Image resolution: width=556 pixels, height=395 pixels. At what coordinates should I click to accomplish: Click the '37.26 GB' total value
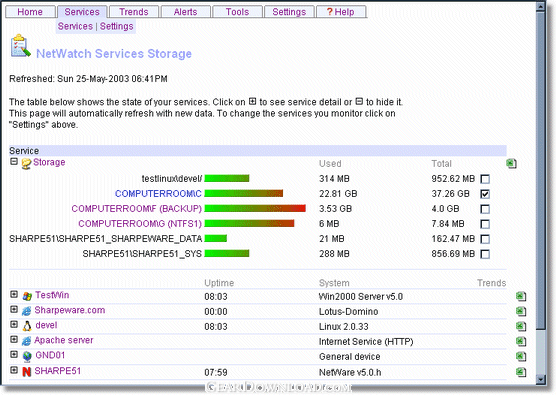point(451,194)
